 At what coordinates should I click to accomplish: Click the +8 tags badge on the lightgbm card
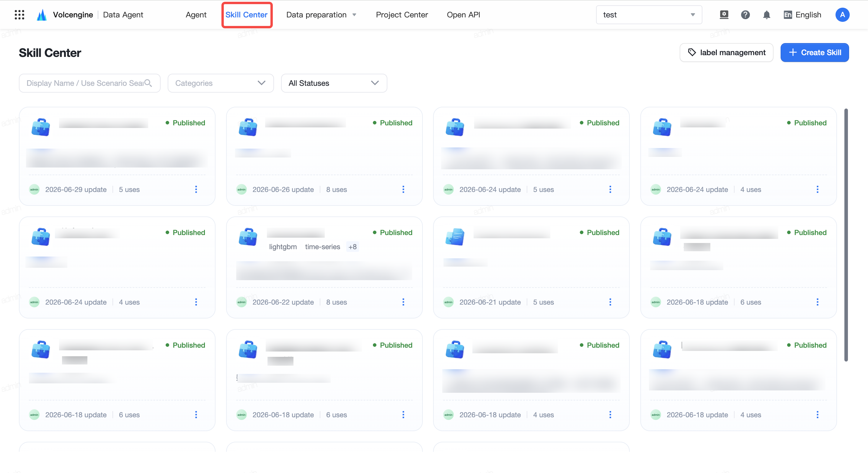pyautogui.click(x=353, y=247)
